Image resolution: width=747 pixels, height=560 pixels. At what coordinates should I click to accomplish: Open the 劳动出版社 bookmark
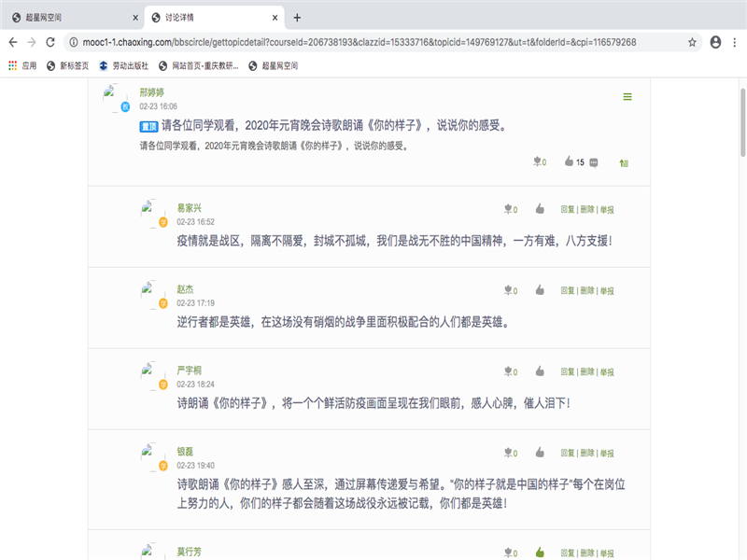[x=123, y=66]
